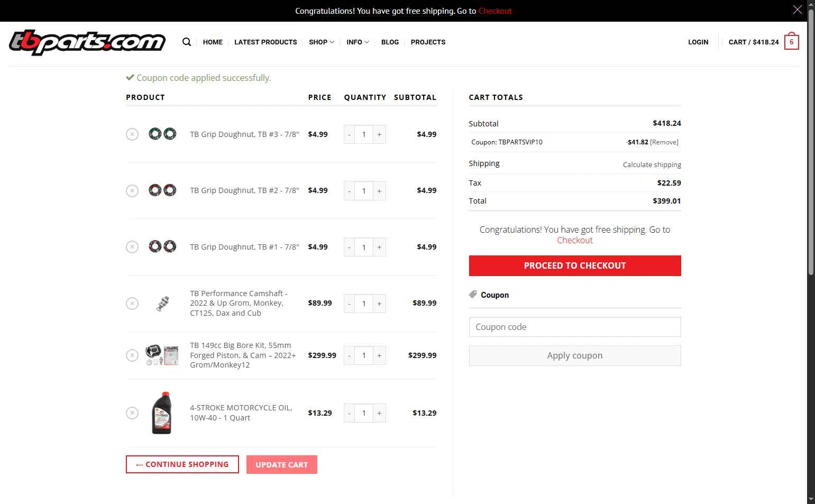Remove the TBPARTSVIP10 coupon
This screenshot has height=504, width=815.
point(664,142)
